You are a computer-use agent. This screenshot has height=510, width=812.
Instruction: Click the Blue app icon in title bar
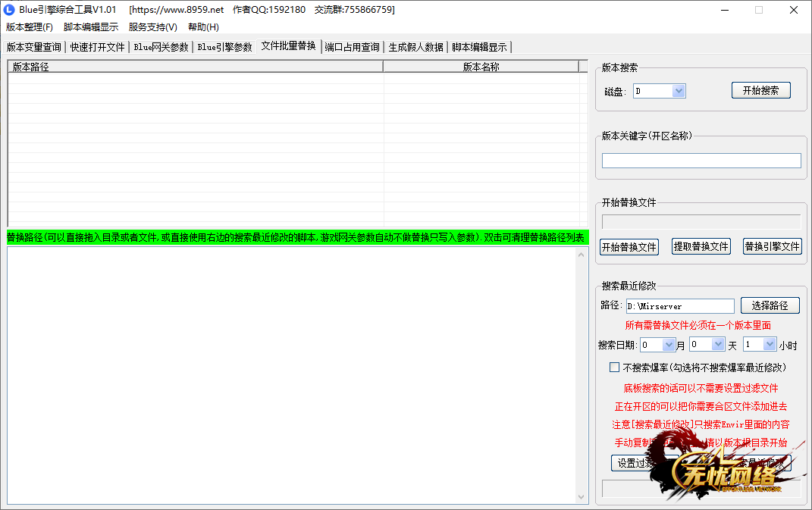(10, 10)
